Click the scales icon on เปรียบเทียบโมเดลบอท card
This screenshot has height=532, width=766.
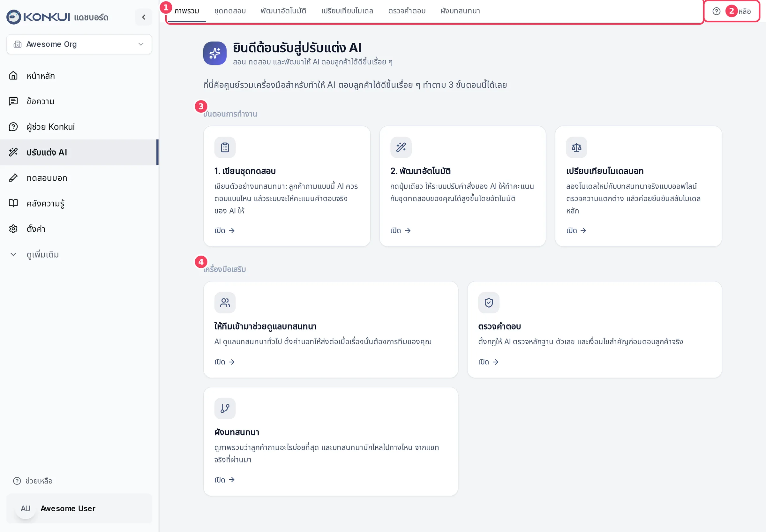[x=577, y=147]
